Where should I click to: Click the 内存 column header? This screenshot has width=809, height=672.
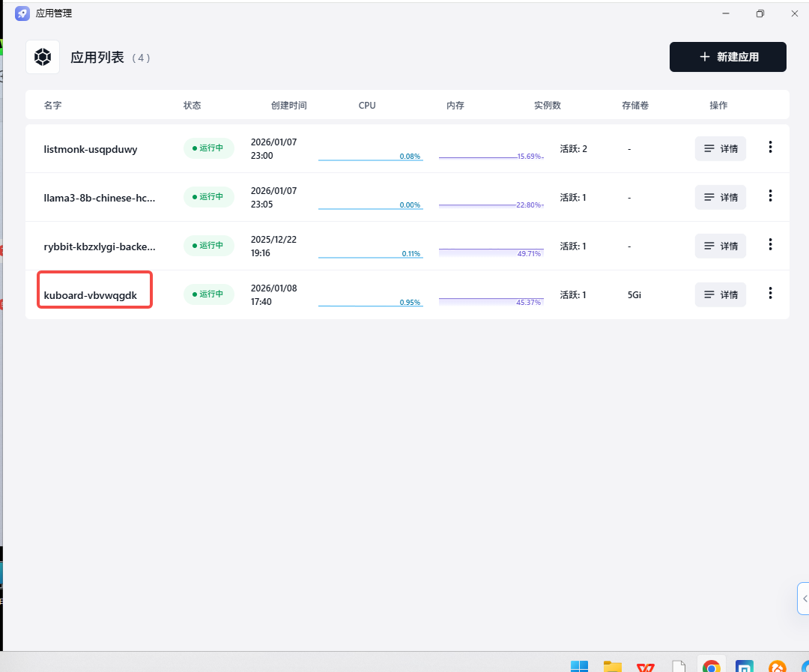455,106
